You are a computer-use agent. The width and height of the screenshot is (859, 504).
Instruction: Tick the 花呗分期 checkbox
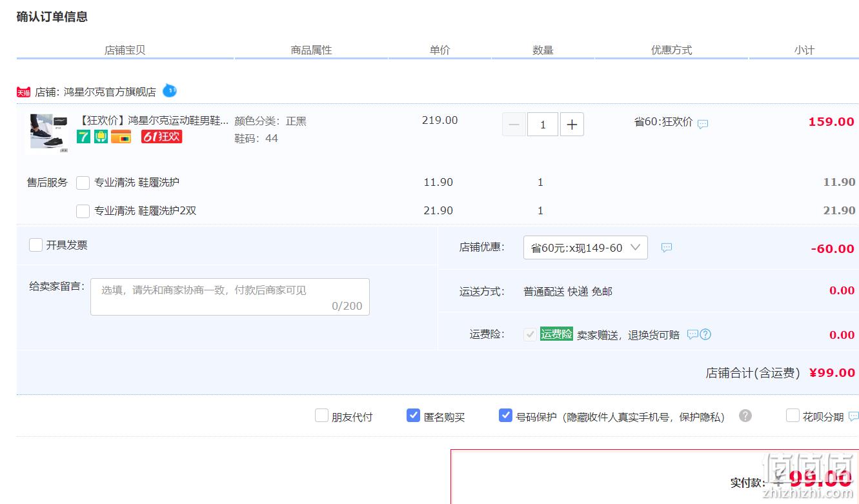pyautogui.click(x=793, y=416)
